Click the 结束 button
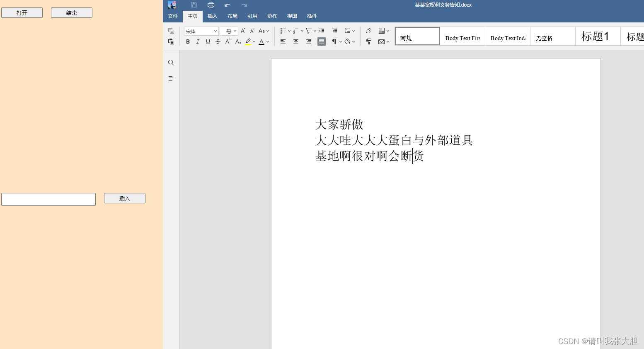The height and width of the screenshot is (349, 644). click(x=71, y=12)
